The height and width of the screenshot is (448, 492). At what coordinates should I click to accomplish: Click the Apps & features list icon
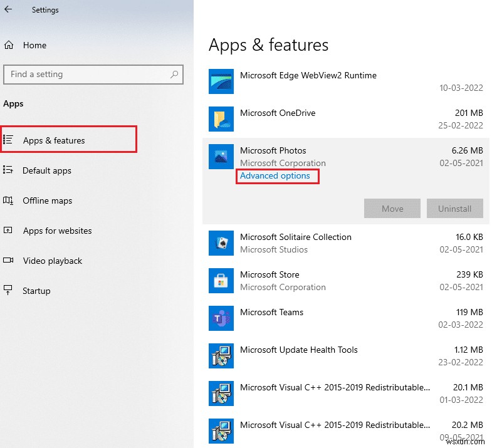pos(8,139)
